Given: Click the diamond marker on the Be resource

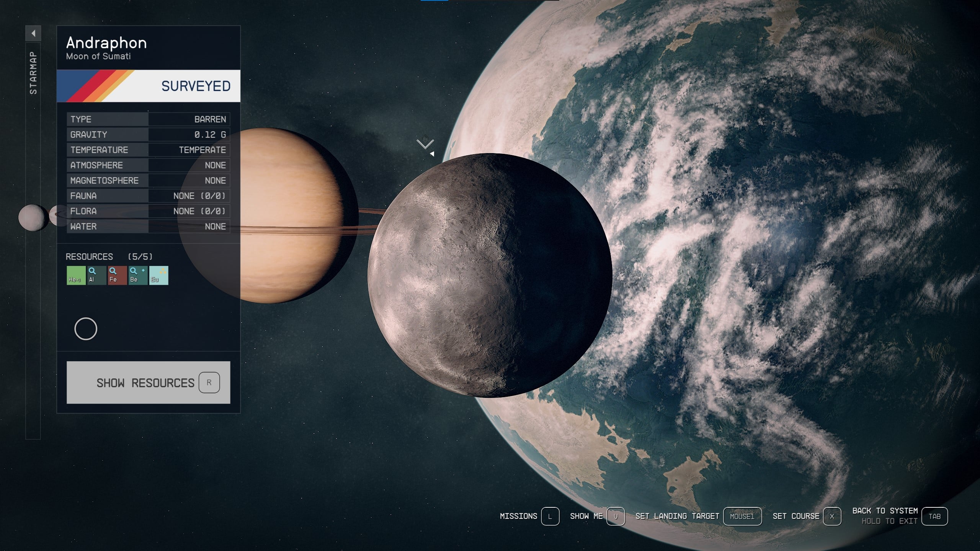Looking at the screenshot, I should pyautogui.click(x=143, y=270).
